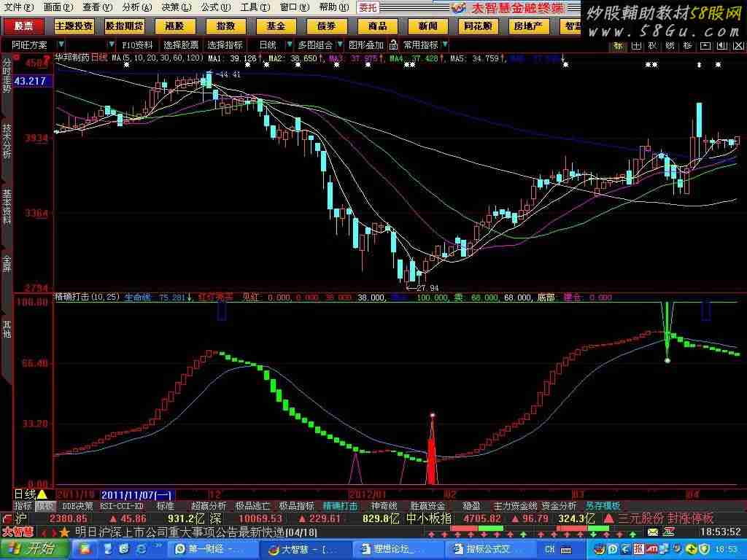
Task: Switch to 指标公式交 taskbar window
Action: point(491,550)
